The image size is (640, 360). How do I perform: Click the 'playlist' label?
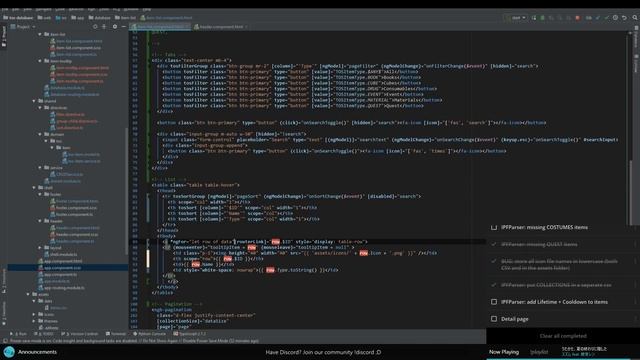[x=539, y=352]
